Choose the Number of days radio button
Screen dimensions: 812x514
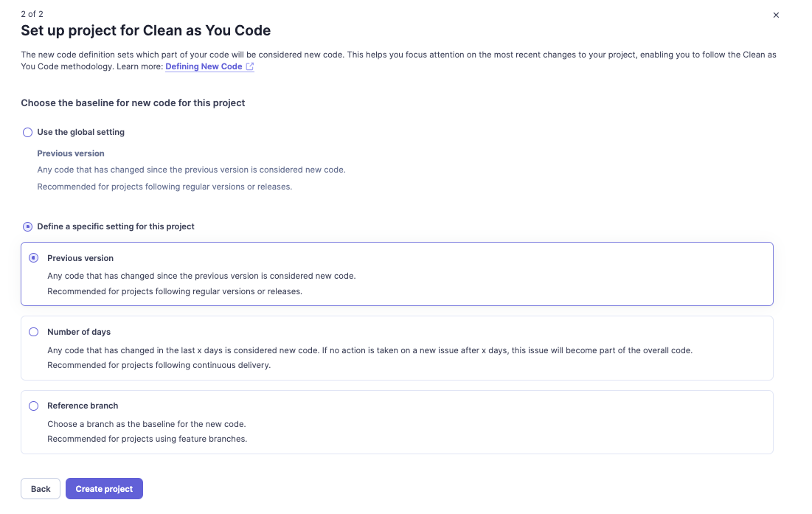(33, 332)
